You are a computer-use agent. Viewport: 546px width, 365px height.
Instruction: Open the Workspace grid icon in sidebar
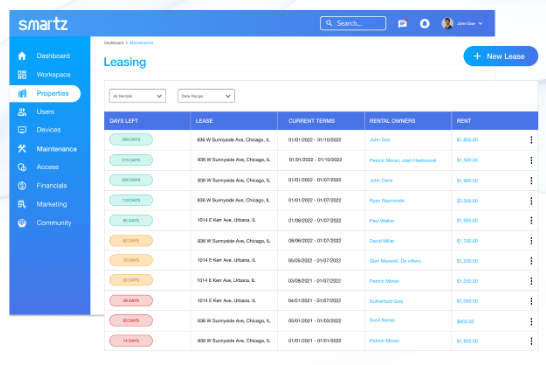pyautogui.click(x=22, y=75)
